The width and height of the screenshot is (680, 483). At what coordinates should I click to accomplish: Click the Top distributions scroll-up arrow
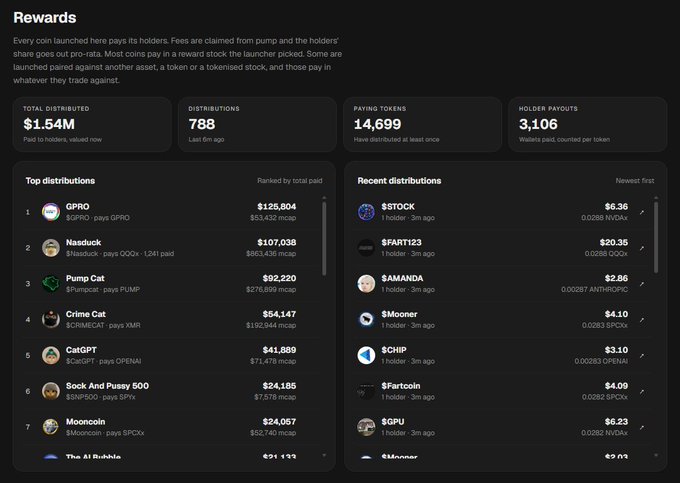tap(324, 198)
